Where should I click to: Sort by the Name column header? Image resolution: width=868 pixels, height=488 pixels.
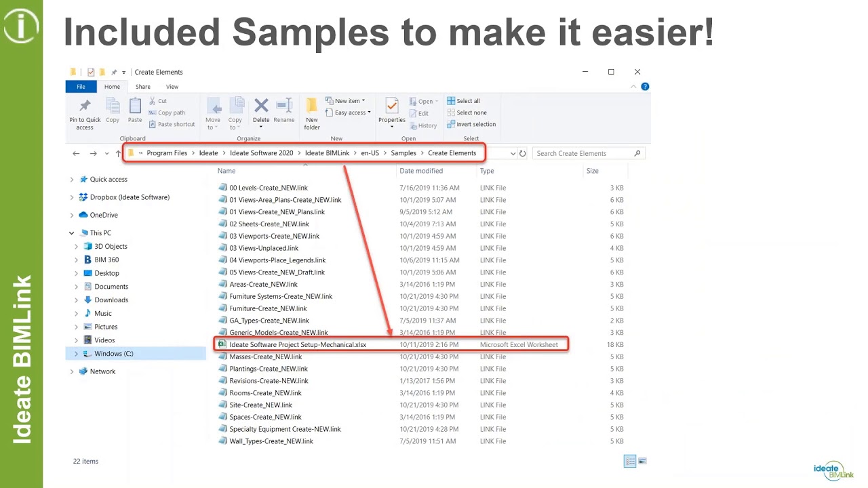(226, 171)
